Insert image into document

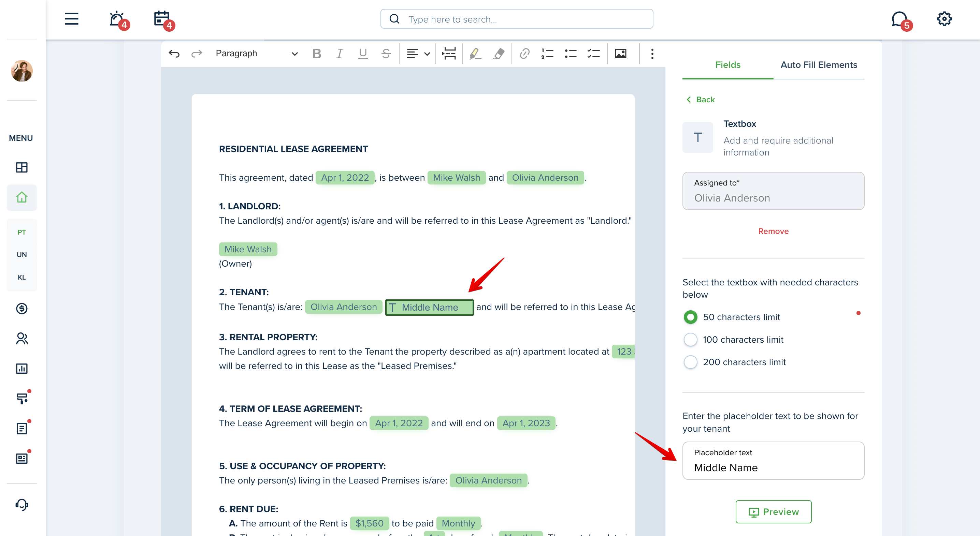[620, 54]
